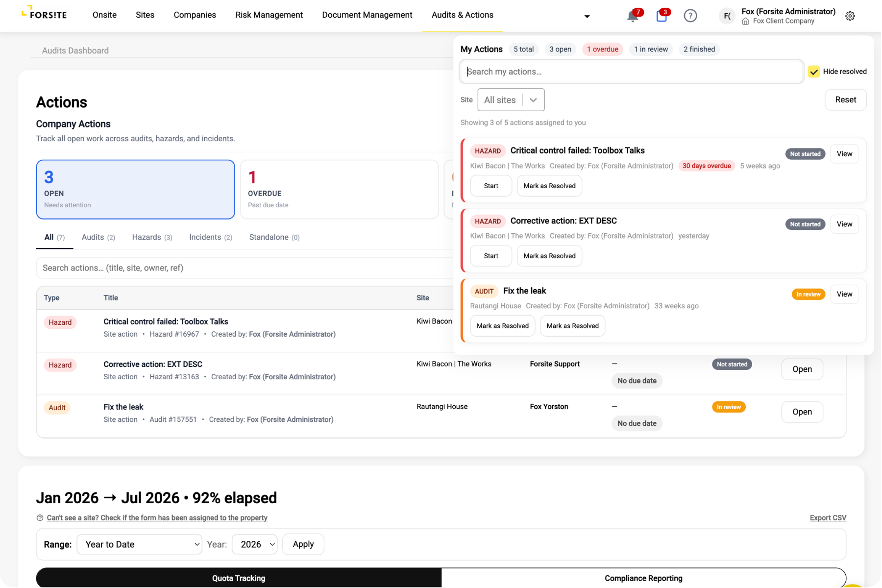Click the Audit #157551 reference text
The height and width of the screenshot is (588, 882).
pos(172,419)
